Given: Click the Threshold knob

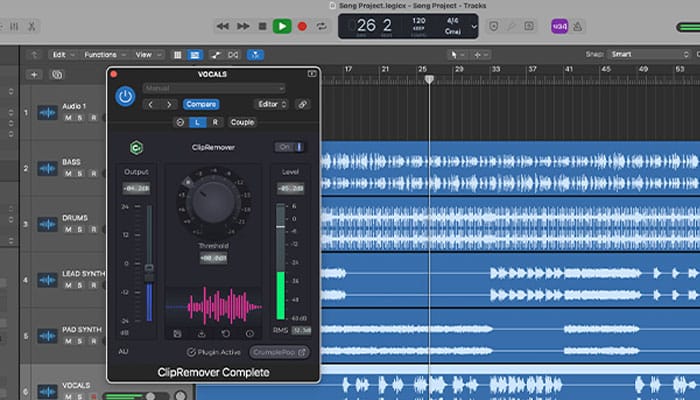Looking at the screenshot, I should coord(213,202).
